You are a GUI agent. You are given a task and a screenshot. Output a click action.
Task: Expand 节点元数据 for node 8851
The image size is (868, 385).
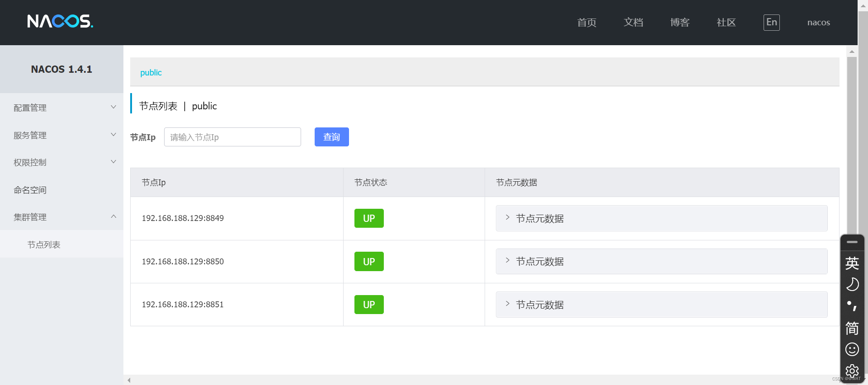[x=662, y=305]
